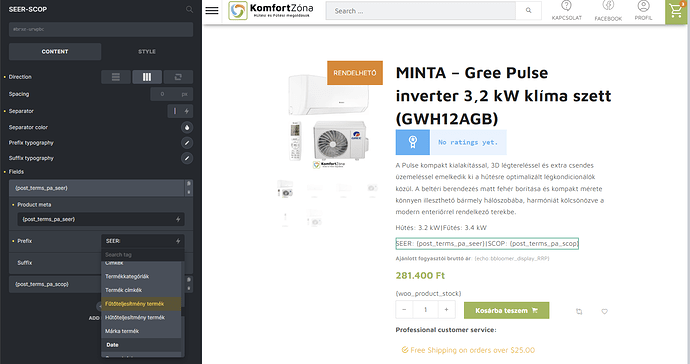Open the Facebook icon link
The width and height of the screenshot is (690, 364).
608,11
